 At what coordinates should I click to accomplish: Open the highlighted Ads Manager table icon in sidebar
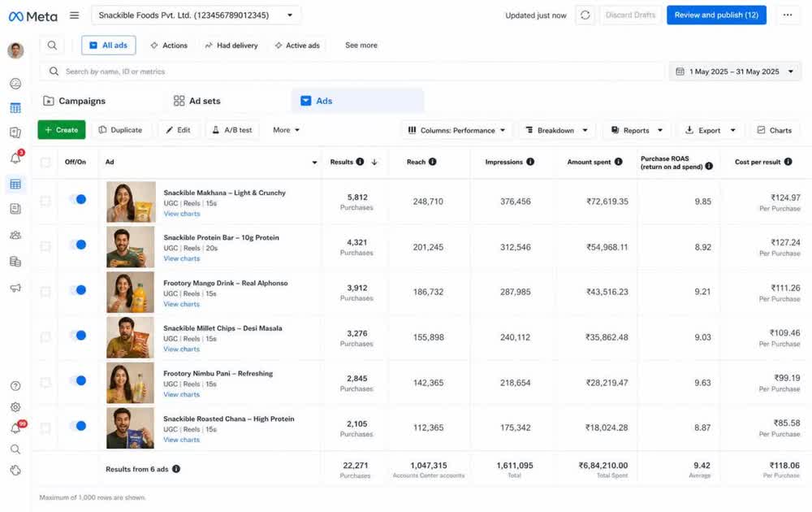click(15, 184)
